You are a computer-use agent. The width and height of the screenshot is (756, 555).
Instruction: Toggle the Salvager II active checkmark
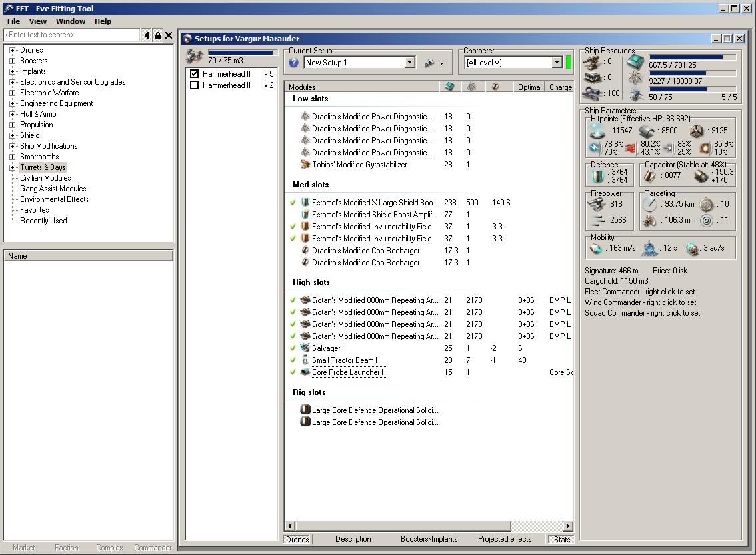293,348
